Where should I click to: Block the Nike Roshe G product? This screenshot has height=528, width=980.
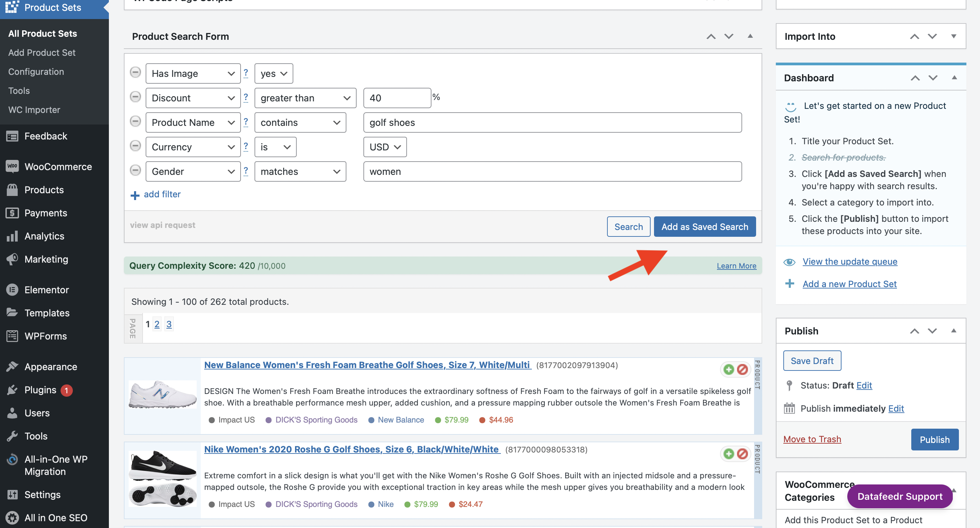click(x=742, y=454)
